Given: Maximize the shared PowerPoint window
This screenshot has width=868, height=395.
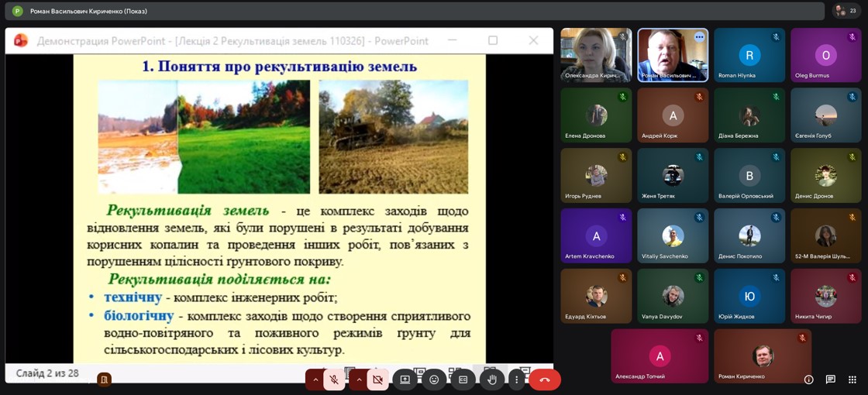Looking at the screenshot, I should coord(493,40).
